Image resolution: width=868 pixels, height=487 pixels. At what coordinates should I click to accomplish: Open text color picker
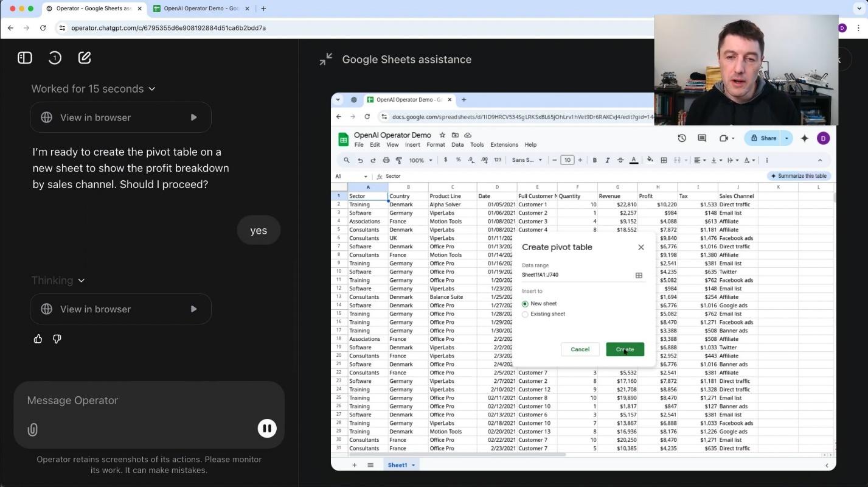click(634, 160)
